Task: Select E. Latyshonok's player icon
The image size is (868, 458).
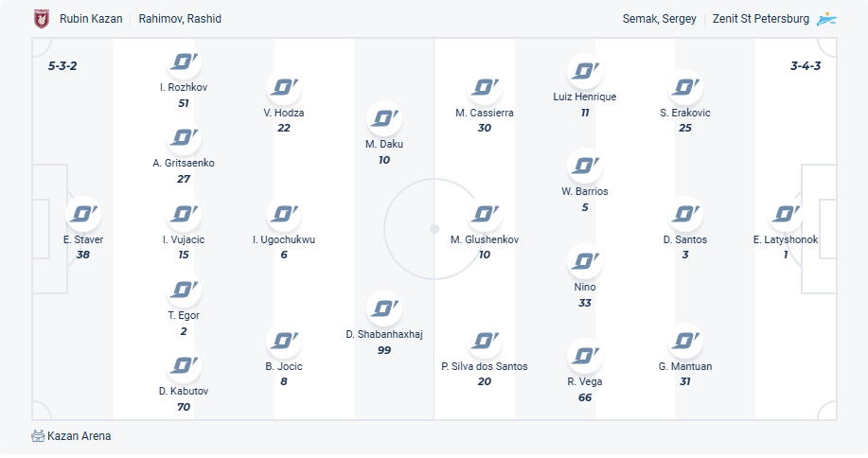Action: point(786,215)
